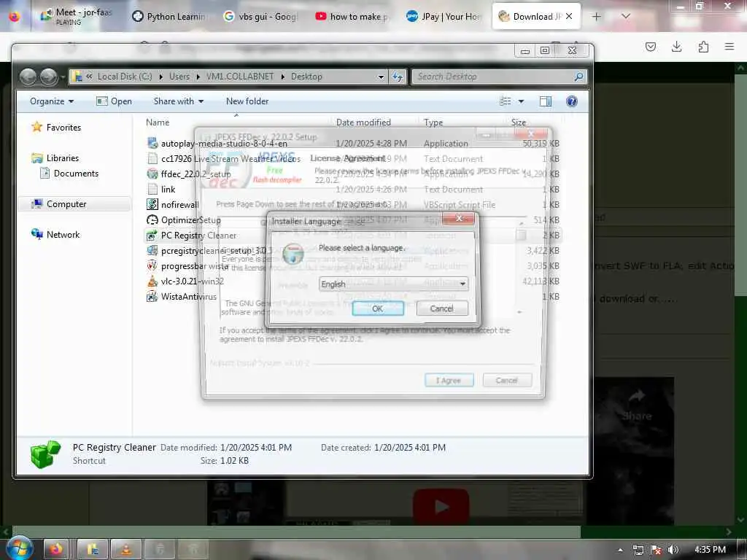Select the WistaAntivirus shortcut icon

point(152,296)
